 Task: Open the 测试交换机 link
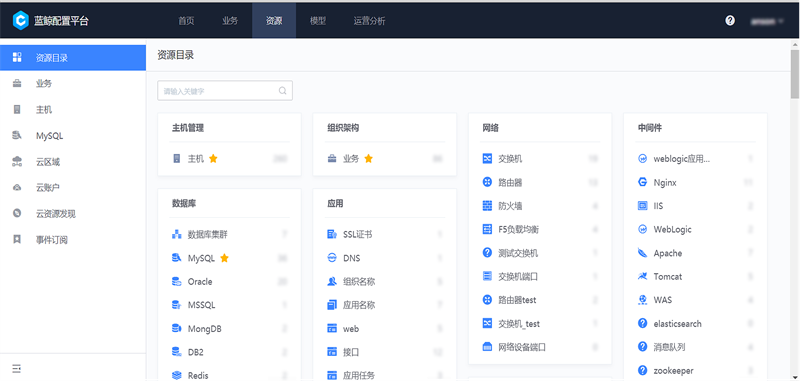point(518,252)
